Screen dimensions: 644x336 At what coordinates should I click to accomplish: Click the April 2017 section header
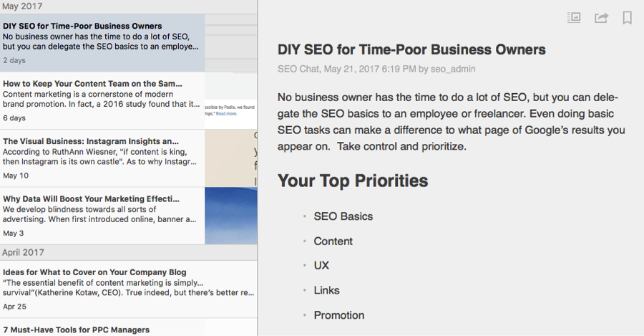(129, 252)
